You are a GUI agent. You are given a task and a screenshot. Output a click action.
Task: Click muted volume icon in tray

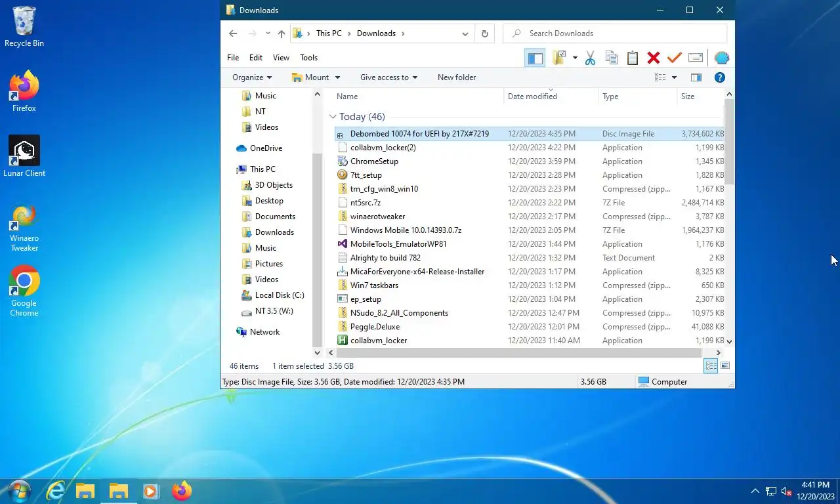point(787,492)
